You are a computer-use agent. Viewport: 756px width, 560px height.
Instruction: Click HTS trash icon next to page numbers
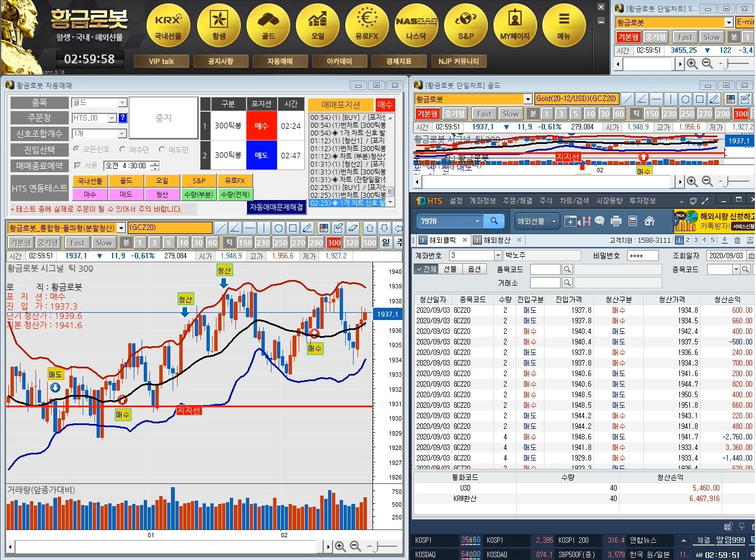(x=737, y=240)
